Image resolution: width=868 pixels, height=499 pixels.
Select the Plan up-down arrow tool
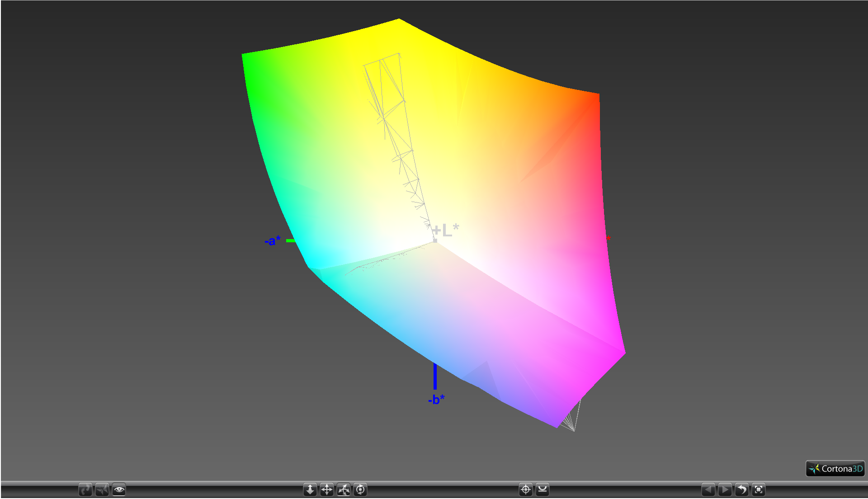point(310,490)
